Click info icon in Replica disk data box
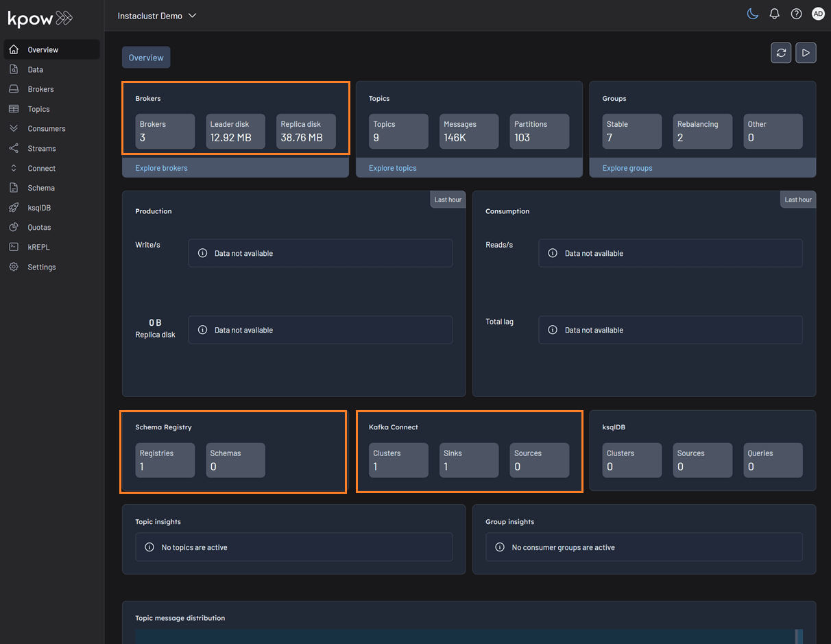 (202, 330)
